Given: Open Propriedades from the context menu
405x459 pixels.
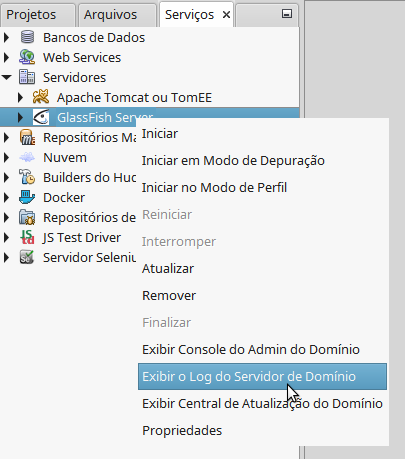Looking at the screenshot, I should pos(182,431).
